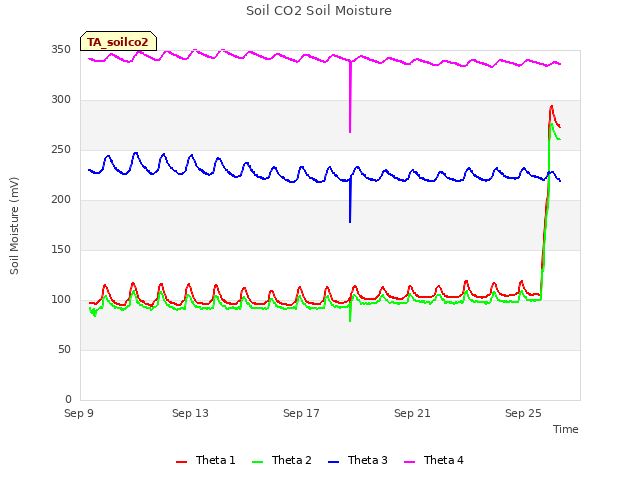Click the 100 y-axis tick label
Viewport: 640px width, 480px height.
(x=61, y=300)
